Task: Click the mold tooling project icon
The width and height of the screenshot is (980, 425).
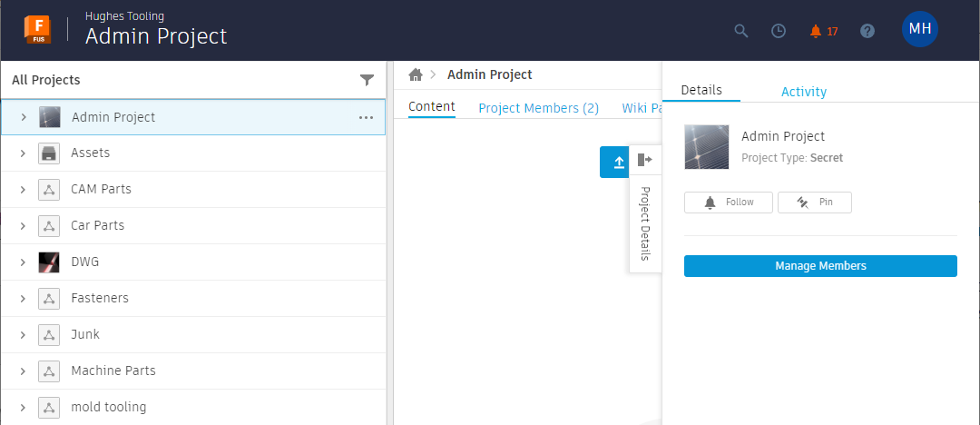Action: [x=49, y=407]
